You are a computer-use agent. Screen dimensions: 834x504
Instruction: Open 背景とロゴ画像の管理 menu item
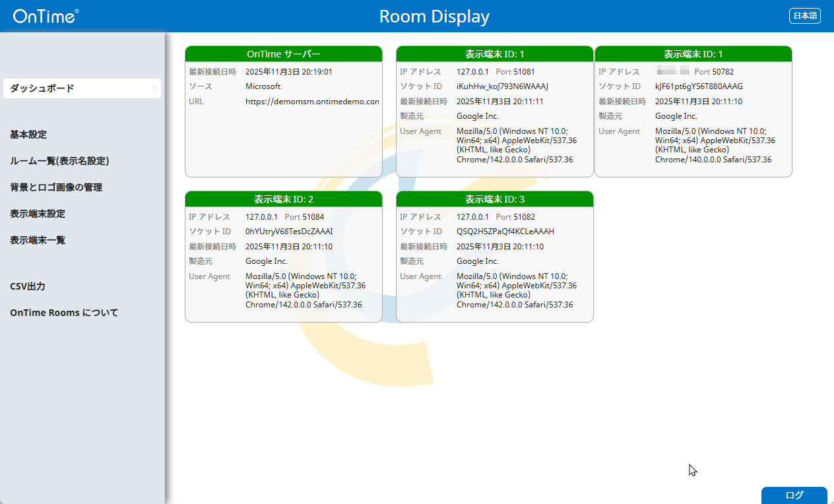click(56, 187)
